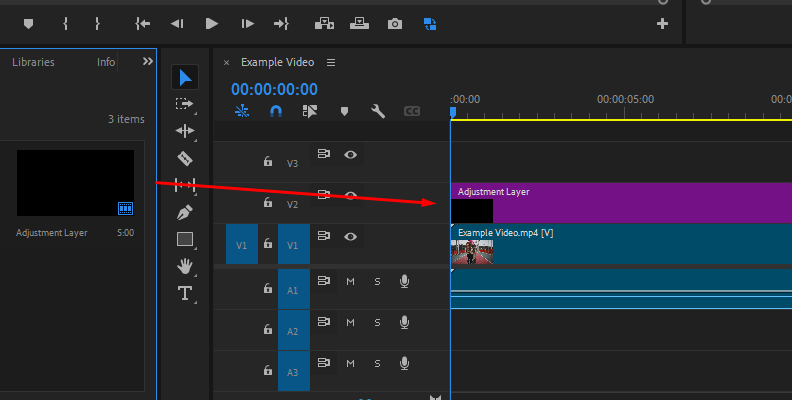The height and width of the screenshot is (400, 792).
Task: Toggle the timeline Snap magnet
Action: coord(276,111)
